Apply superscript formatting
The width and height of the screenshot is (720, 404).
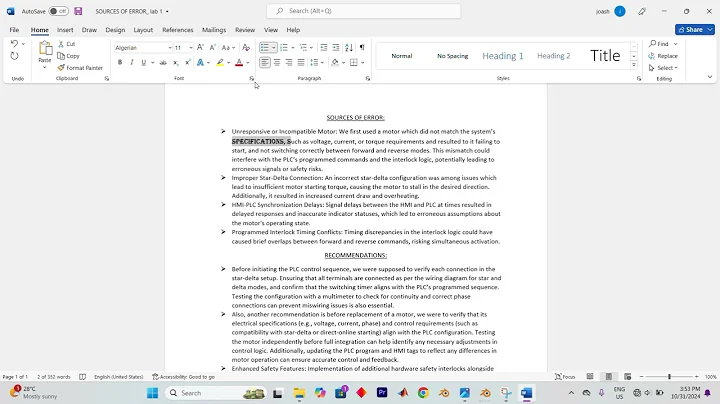pos(187,62)
